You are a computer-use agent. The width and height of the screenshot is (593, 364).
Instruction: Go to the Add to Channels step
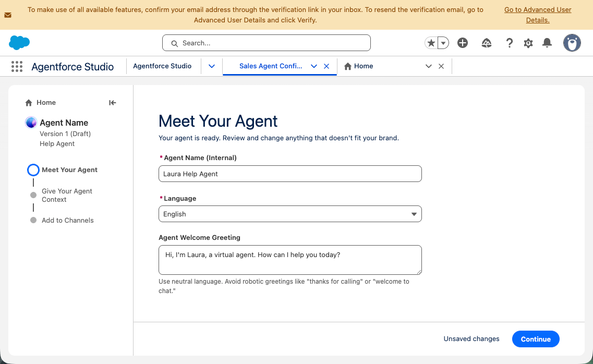pos(68,221)
